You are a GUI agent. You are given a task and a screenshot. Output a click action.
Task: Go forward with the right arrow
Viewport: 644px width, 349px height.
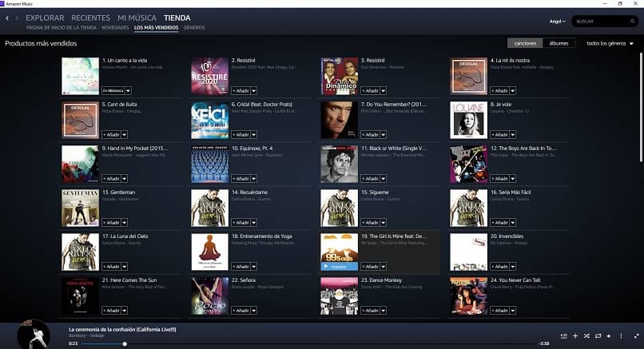click(x=17, y=18)
